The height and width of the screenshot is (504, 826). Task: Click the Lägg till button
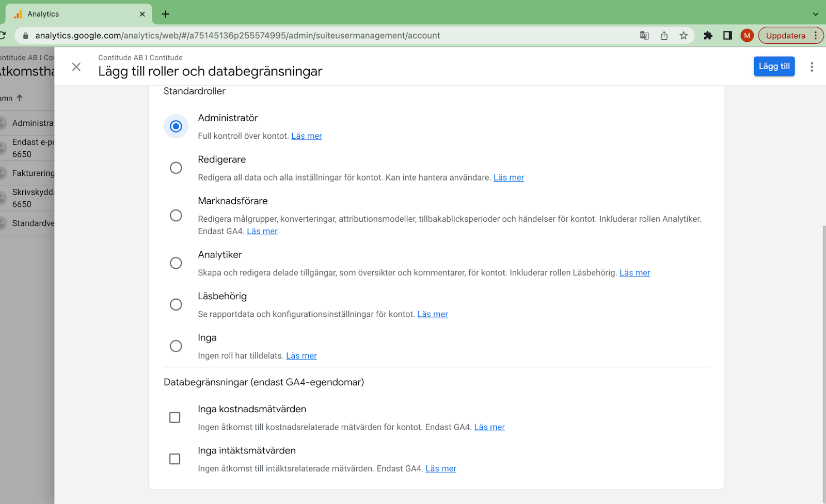(774, 67)
